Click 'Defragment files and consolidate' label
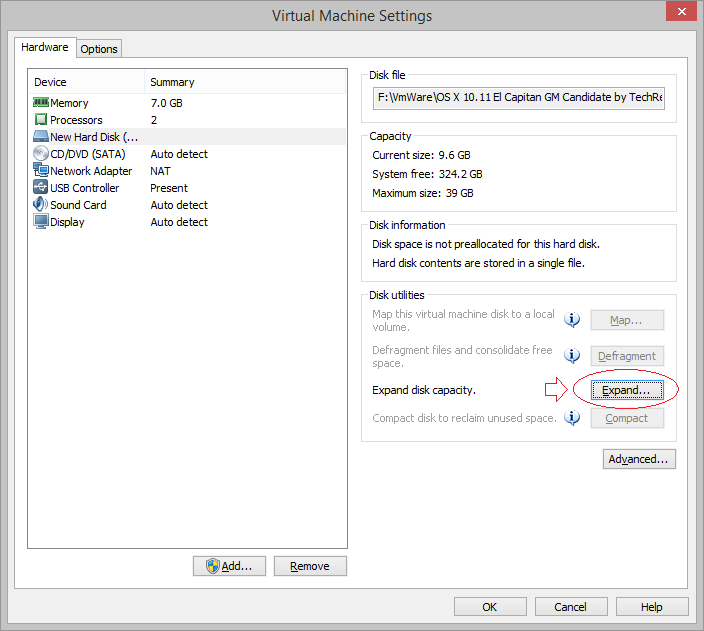Viewport: 704px width, 631px height. click(x=462, y=356)
